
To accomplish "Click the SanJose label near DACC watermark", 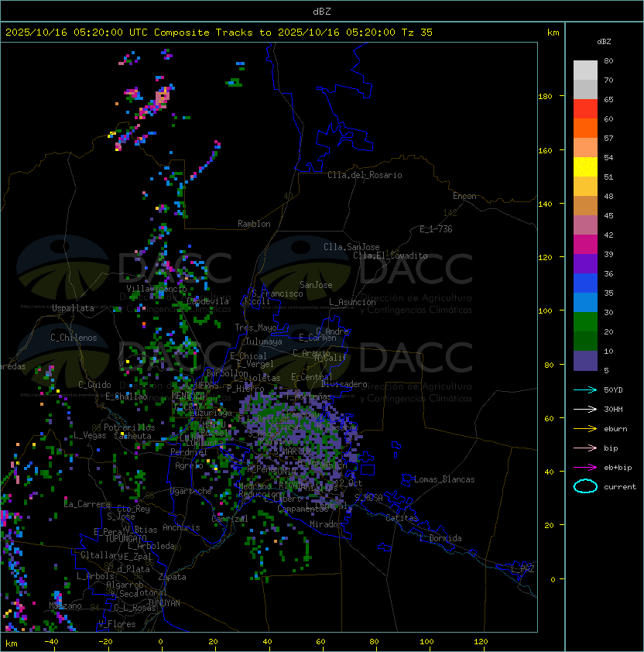I will (x=316, y=285).
